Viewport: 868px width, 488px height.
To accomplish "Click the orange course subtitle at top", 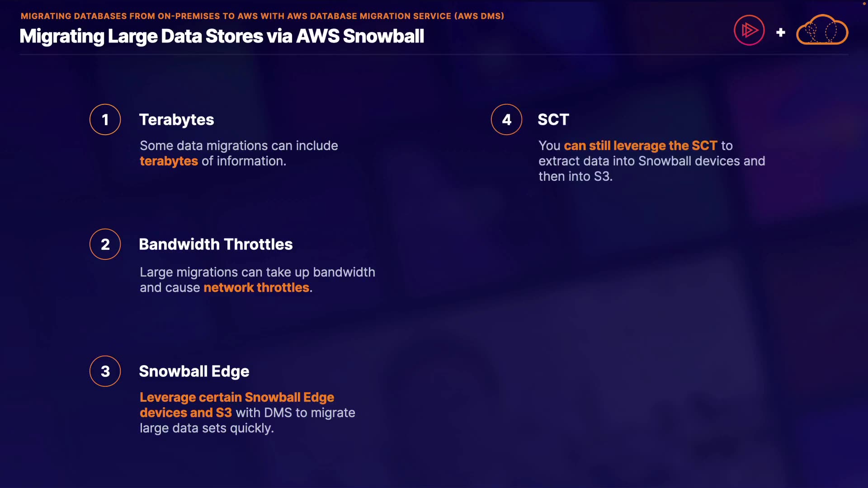I will pos(262,16).
